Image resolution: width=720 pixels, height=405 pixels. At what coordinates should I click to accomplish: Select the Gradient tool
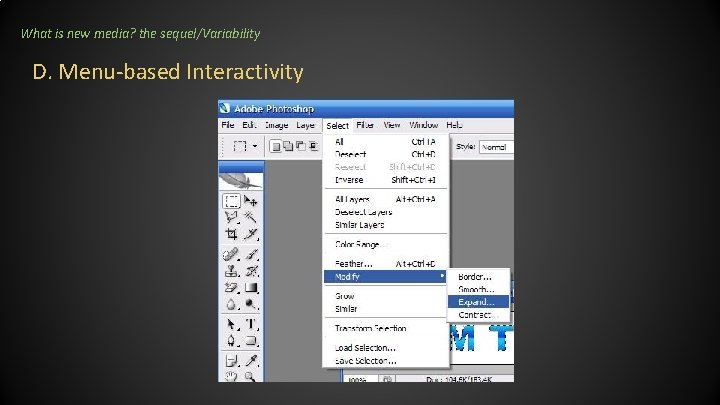(x=251, y=288)
